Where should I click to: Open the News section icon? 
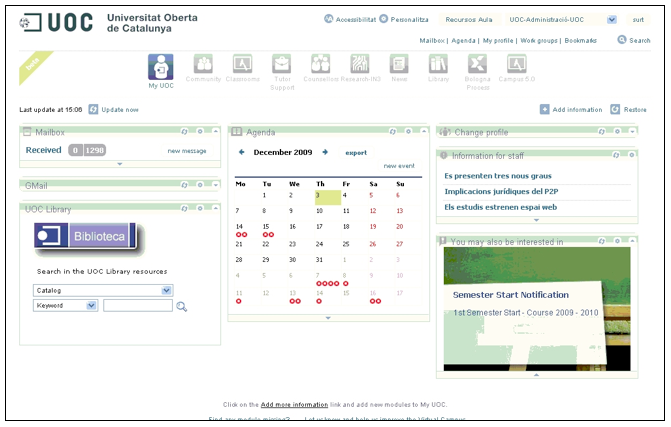pos(399,64)
